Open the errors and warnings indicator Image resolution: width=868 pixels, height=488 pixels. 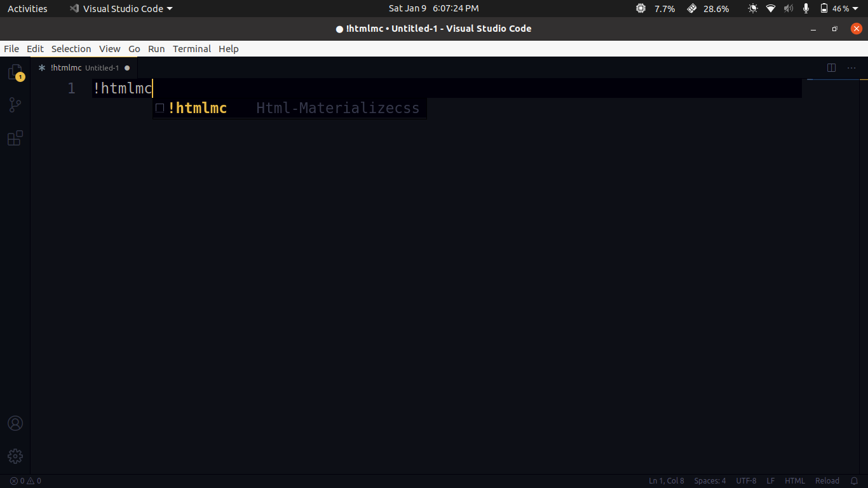click(x=25, y=481)
